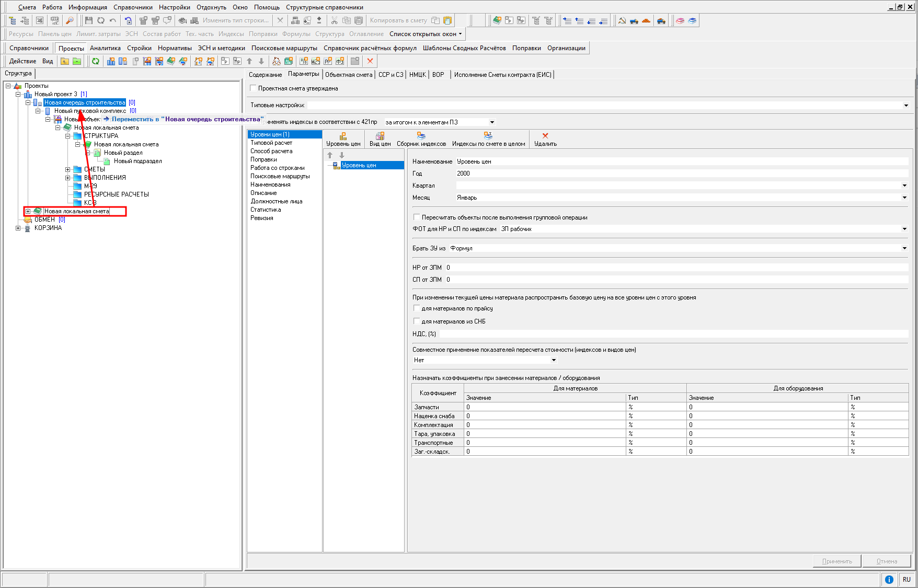Click the 'Отмена' button
The image size is (918, 588).
pos(887,561)
